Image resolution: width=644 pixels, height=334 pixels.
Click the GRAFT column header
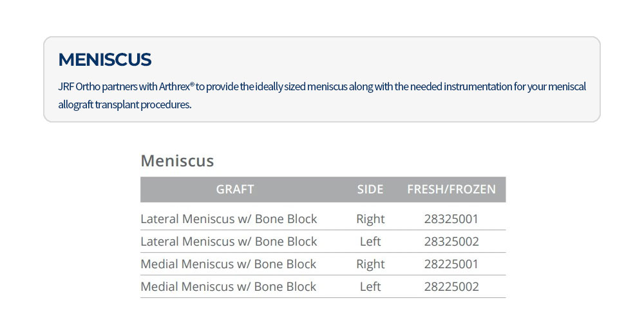[x=235, y=190]
